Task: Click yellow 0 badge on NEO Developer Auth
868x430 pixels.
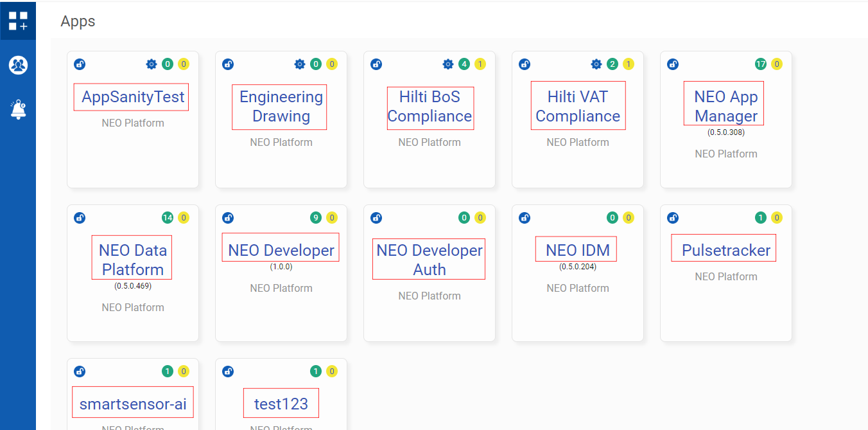Action: tap(480, 218)
